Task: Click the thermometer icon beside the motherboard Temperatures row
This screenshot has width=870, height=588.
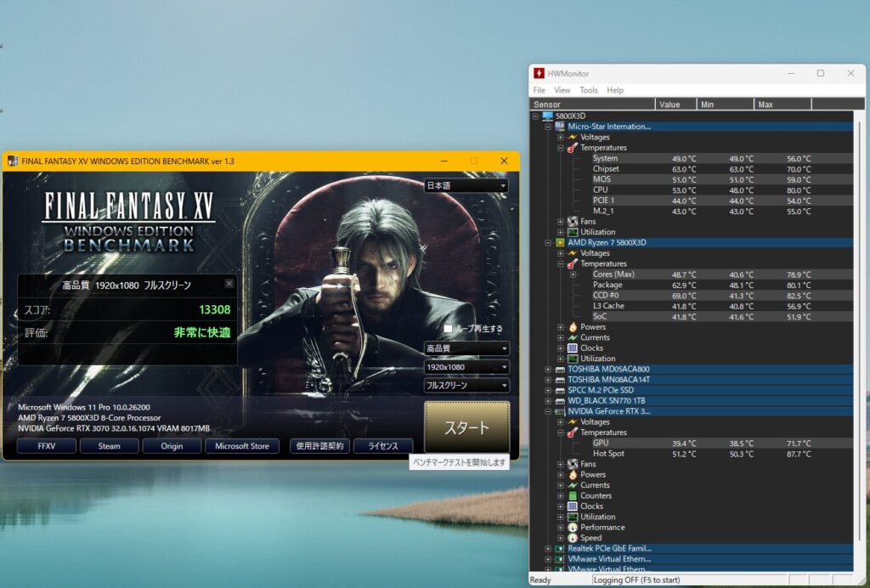Action: tap(573, 148)
